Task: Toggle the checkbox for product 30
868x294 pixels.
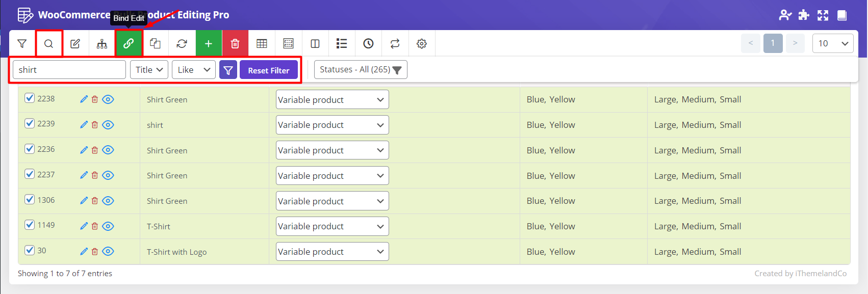Action: [x=30, y=250]
